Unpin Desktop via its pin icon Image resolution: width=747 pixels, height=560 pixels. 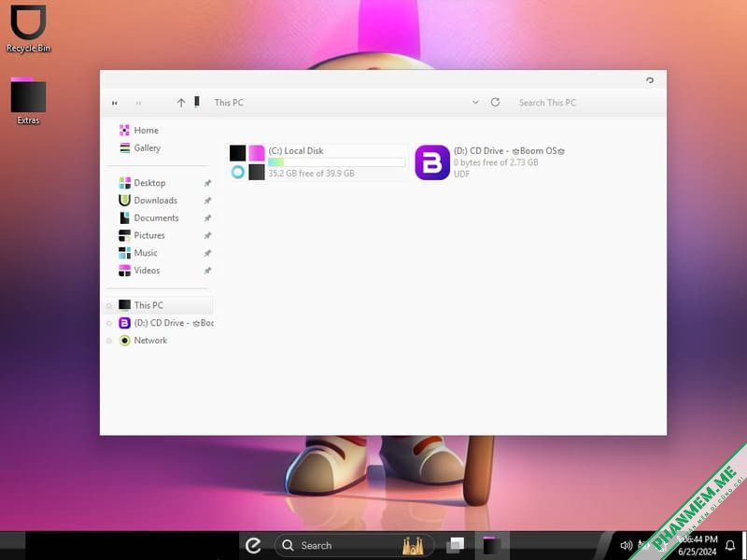[x=207, y=183]
